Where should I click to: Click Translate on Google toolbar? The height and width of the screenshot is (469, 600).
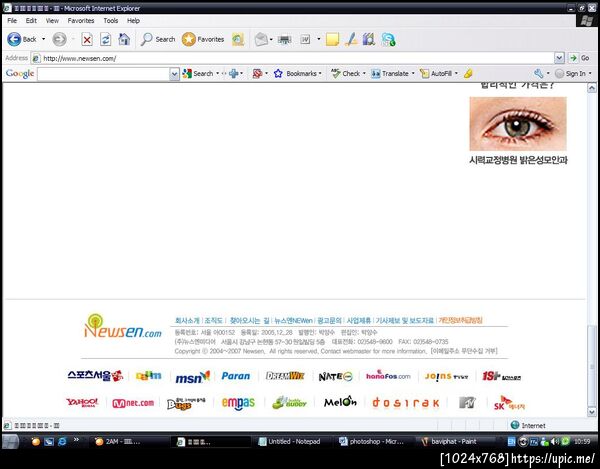(390, 73)
